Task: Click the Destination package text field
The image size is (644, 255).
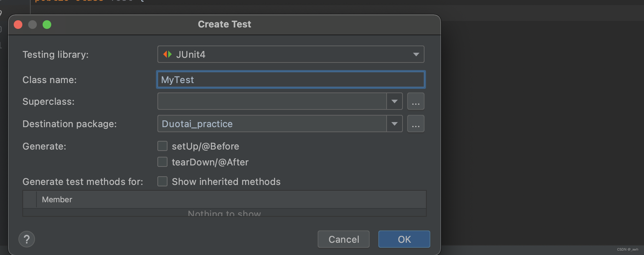Action: coord(272,124)
